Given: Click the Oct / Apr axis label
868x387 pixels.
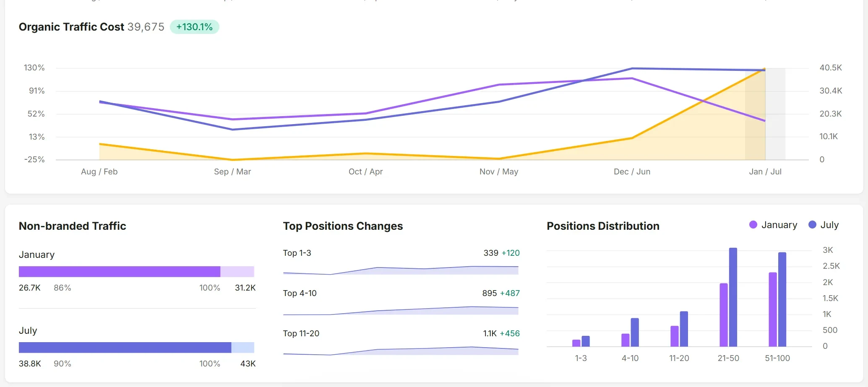Looking at the screenshot, I should 365,171.
